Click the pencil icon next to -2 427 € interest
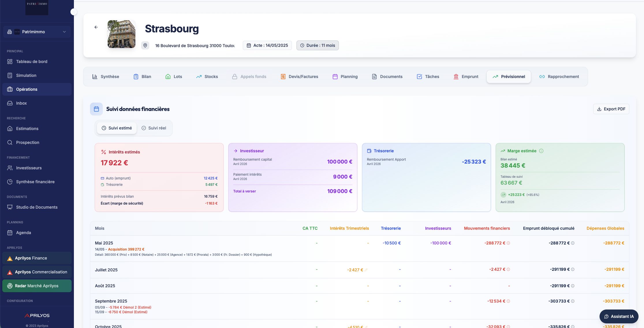 coord(366,270)
